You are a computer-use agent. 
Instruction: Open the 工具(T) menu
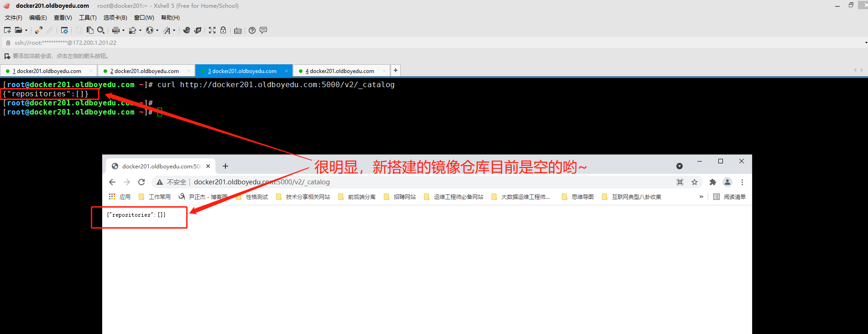point(88,18)
